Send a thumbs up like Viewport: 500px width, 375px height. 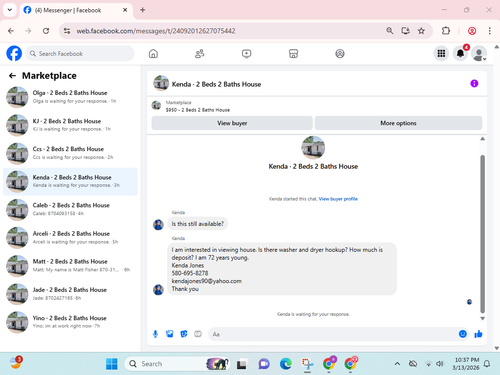click(x=478, y=334)
